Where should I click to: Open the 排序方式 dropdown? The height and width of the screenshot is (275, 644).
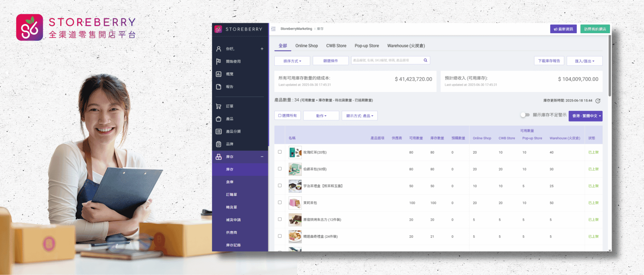pos(292,61)
